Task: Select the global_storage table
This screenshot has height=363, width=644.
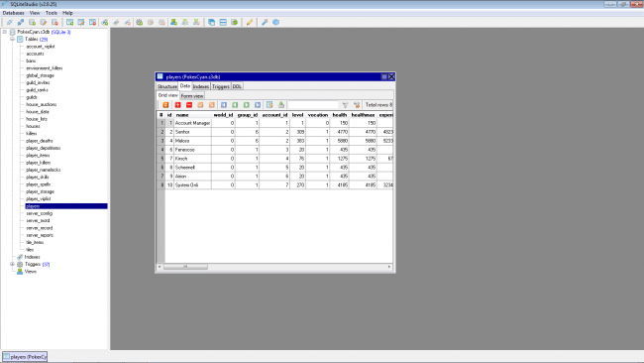Action: click(x=40, y=75)
